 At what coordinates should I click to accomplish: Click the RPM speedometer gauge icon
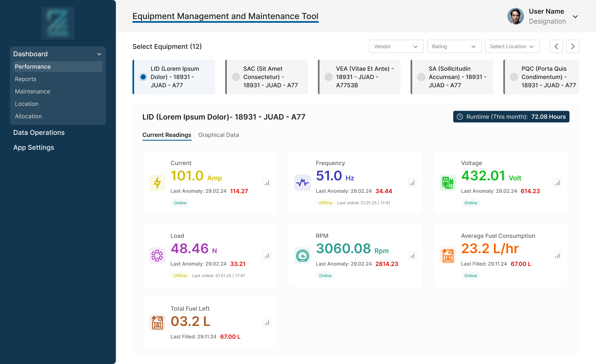(x=302, y=256)
